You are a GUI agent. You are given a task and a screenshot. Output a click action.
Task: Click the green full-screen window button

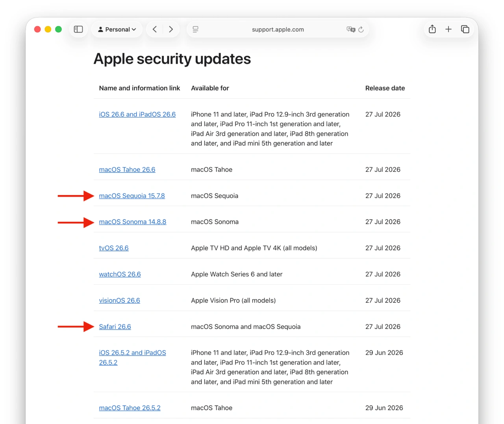[58, 29]
